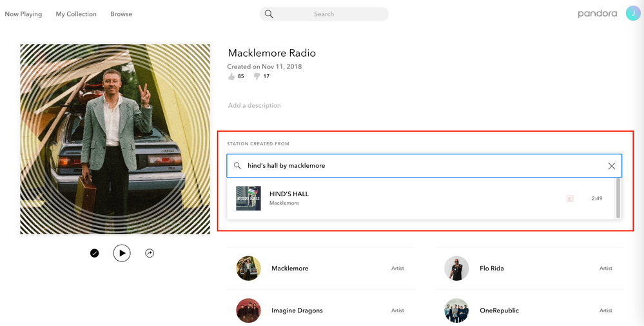644x326 pixels.
Task: Select HIND'S HALL song result
Action: 289,194
